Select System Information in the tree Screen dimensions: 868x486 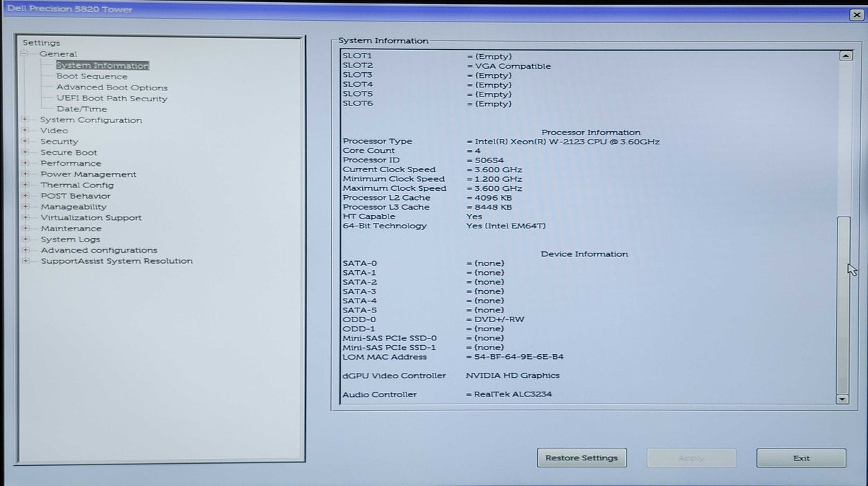pyautogui.click(x=102, y=66)
